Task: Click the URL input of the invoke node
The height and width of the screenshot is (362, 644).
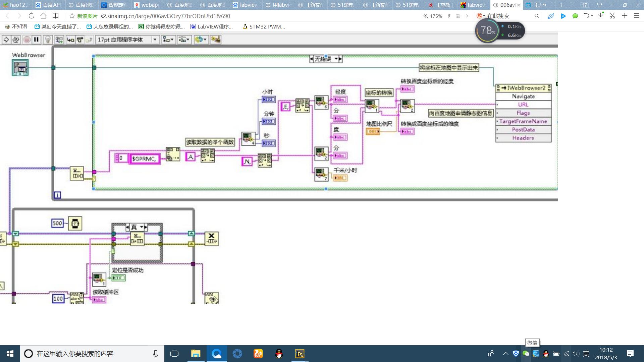Action: pos(523,105)
